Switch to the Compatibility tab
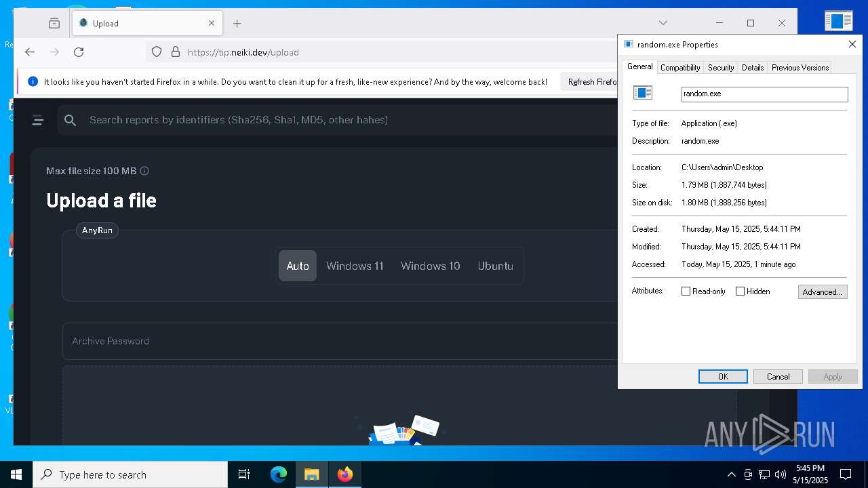 click(680, 68)
